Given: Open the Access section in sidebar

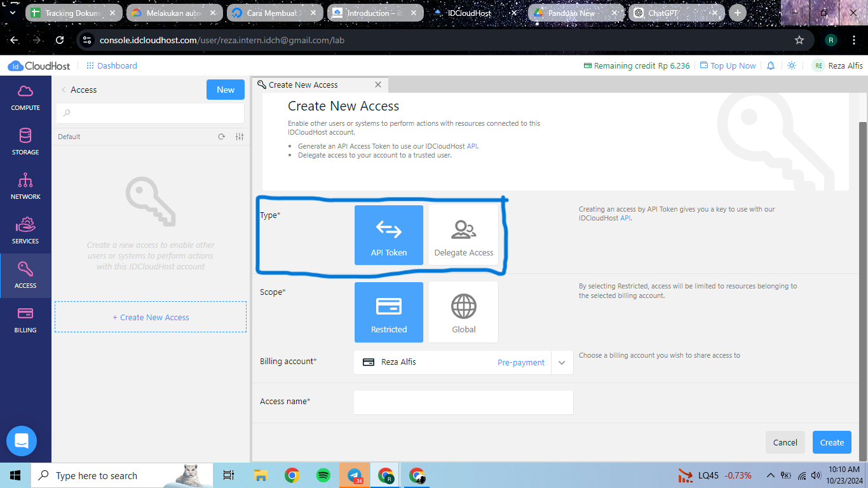Looking at the screenshot, I should click(25, 276).
